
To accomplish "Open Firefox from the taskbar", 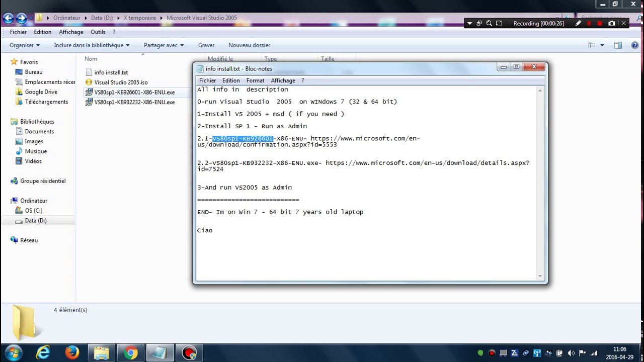I will click(72, 352).
